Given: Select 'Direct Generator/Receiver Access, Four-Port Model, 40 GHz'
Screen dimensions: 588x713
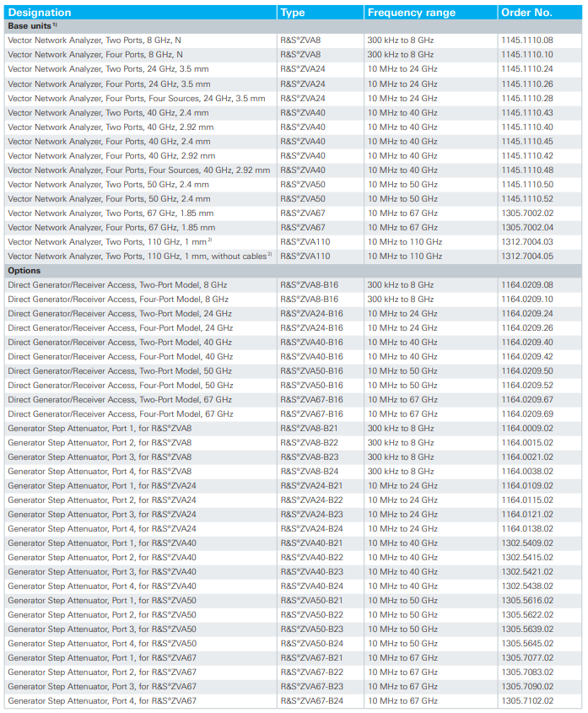Looking at the screenshot, I should coord(121,357).
